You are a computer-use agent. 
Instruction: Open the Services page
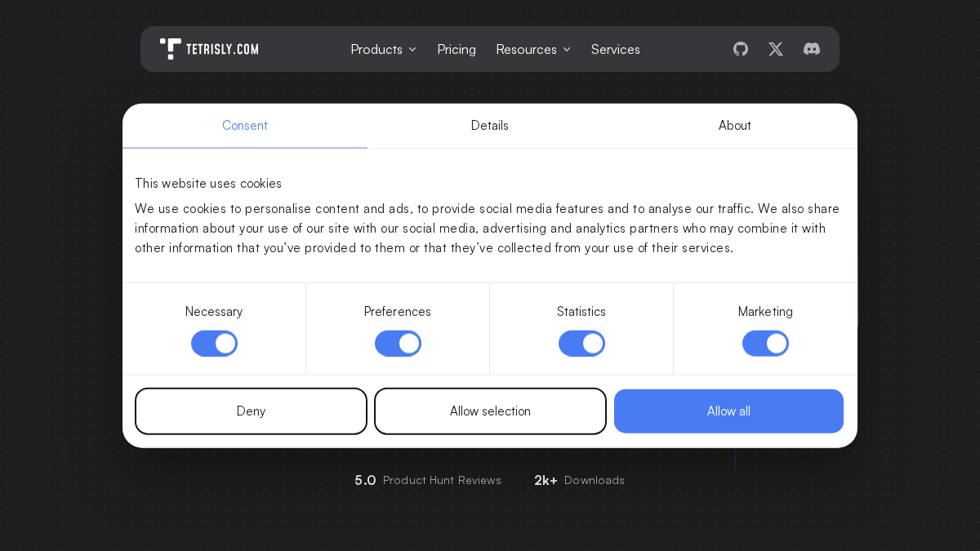(x=616, y=49)
